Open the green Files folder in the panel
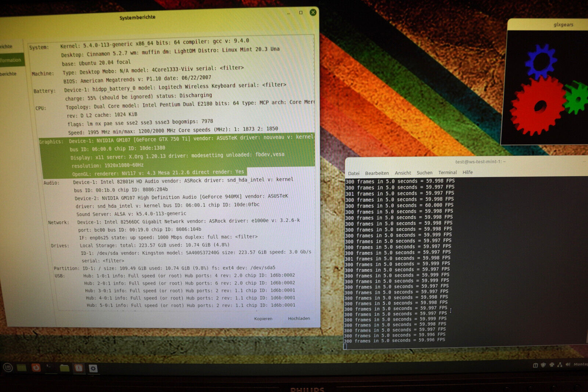The image size is (588, 392). pos(64,368)
